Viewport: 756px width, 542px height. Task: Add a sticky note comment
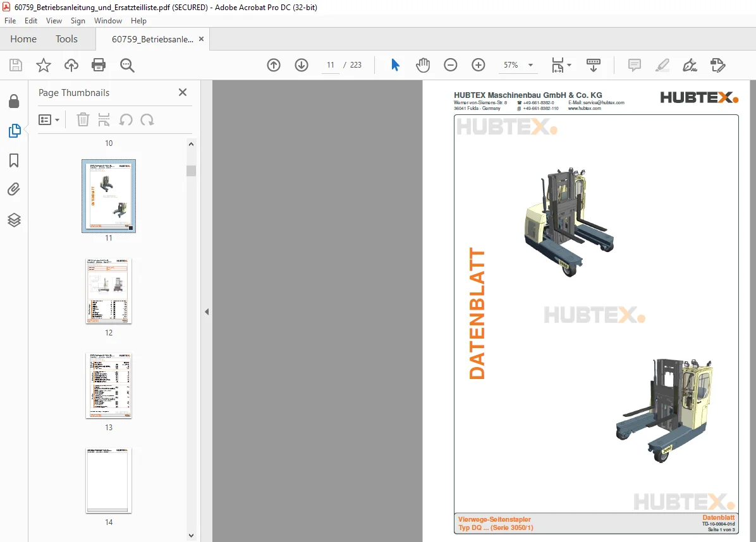tap(635, 65)
